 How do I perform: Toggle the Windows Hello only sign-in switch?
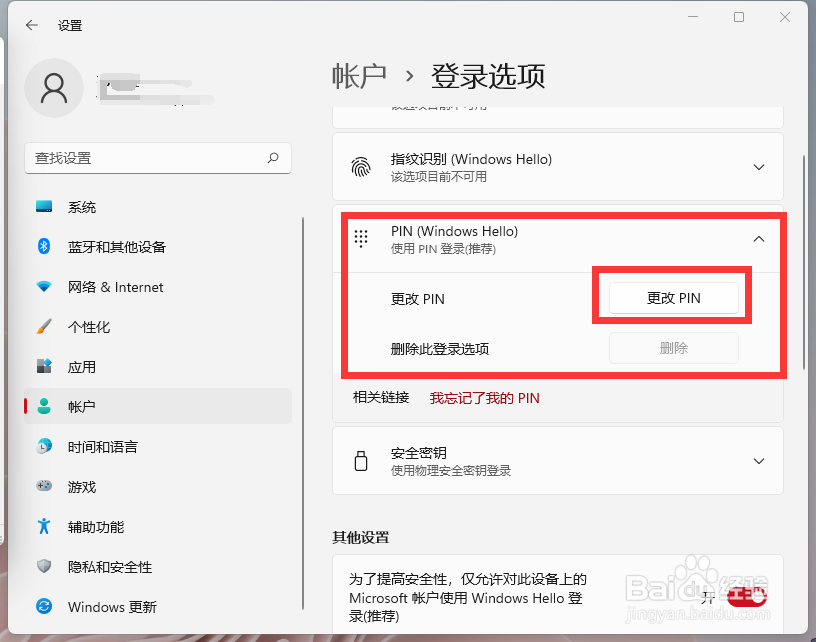(x=746, y=597)
